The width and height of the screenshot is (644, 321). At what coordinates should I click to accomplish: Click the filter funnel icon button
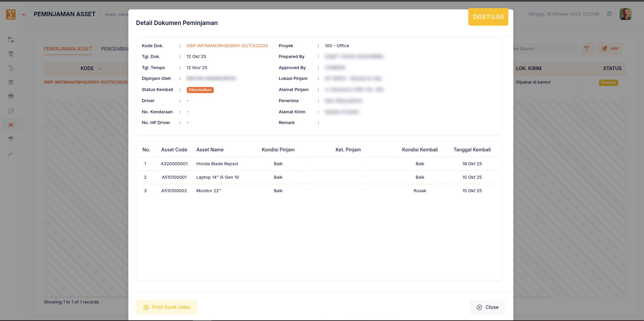587,49
